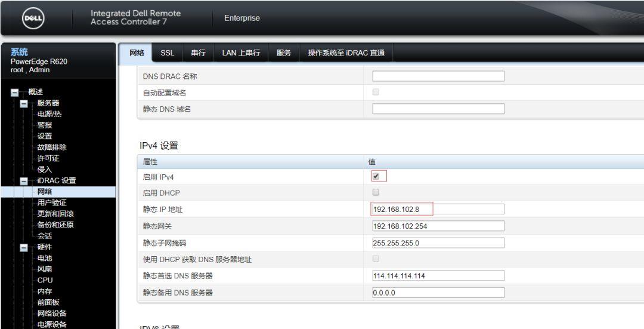Switch to the 服务 tab

pos(283,53)
